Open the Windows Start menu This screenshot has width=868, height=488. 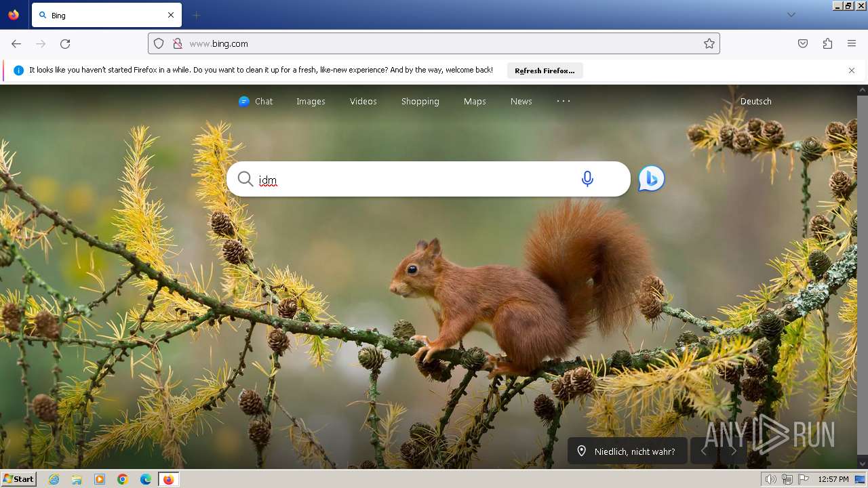click(18, 479)
